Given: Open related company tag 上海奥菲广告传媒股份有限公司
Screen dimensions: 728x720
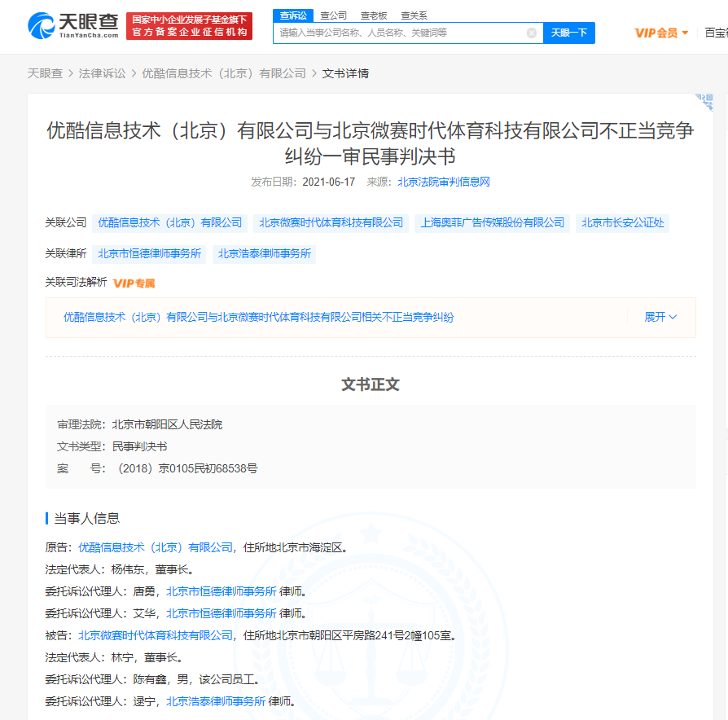Looking at the screenshot, I should 492,223.
